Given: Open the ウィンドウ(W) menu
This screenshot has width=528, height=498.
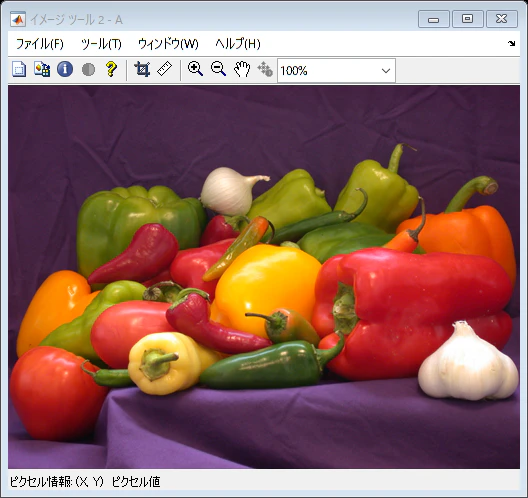Looking at the screenshot, I should pyautogui.click(x=168, y=44).
